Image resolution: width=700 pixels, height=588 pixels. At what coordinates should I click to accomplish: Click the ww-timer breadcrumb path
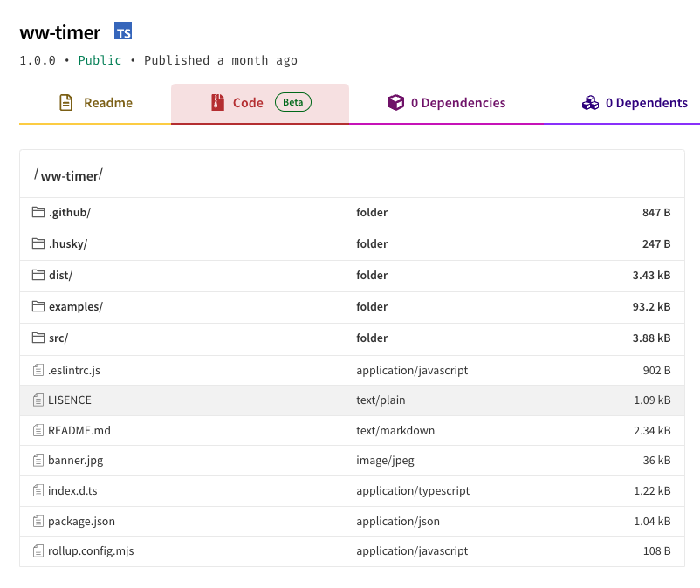(x=69, y=176)
